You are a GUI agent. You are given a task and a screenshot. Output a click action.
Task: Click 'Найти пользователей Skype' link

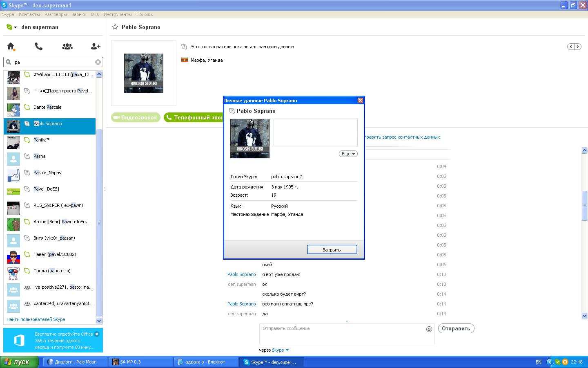coord(36,319)
